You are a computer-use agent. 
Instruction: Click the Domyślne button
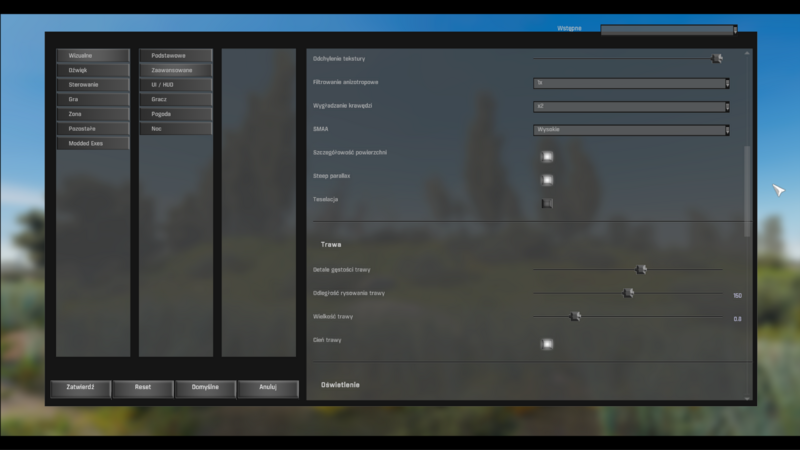coord(205,387)
